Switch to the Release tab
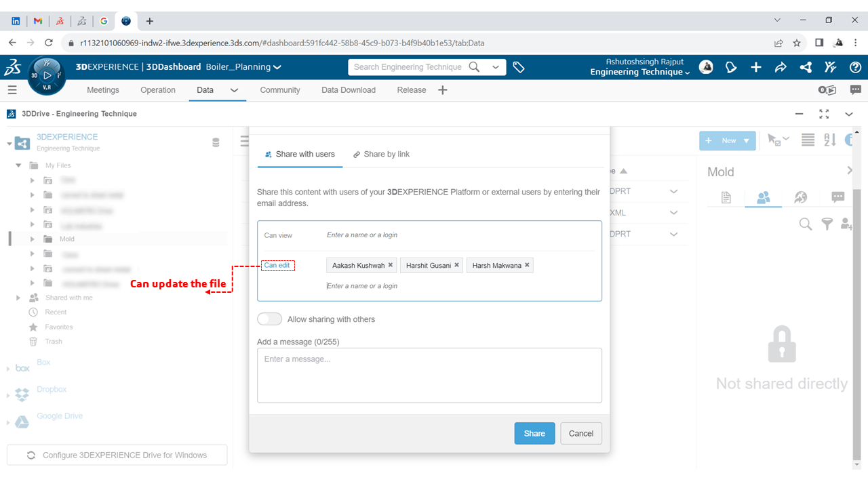 point(412,90)
